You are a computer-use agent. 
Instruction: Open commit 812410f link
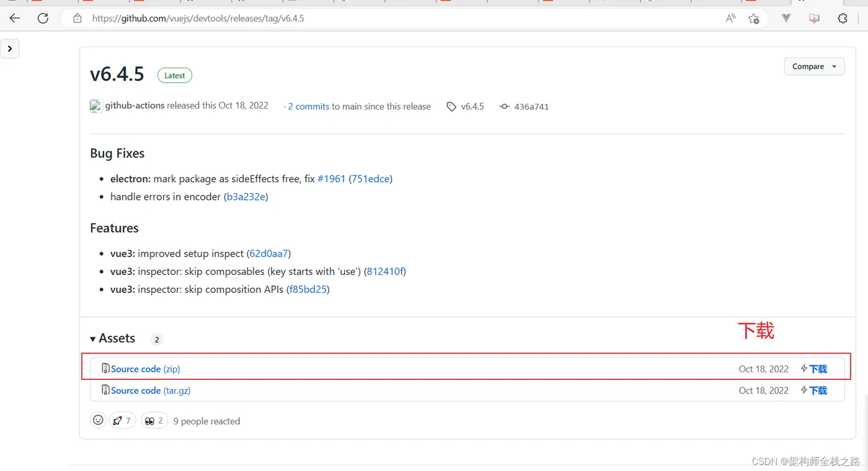(x=385, y=271)
